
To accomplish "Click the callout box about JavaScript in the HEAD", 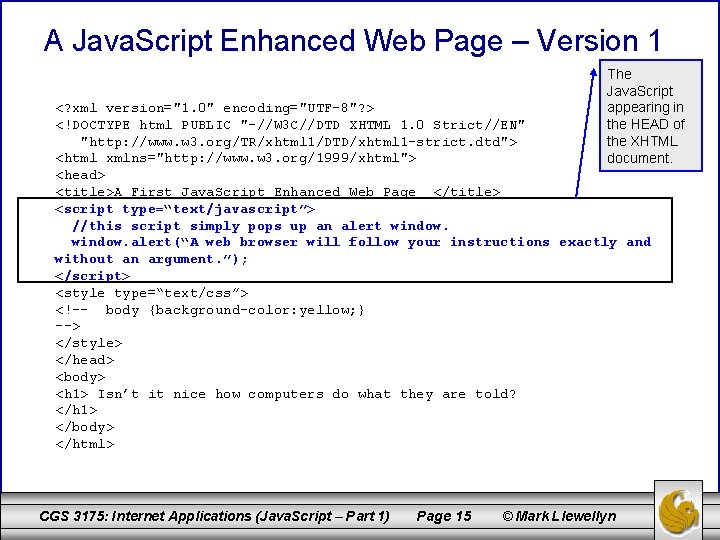I will (x=651, y=116).
